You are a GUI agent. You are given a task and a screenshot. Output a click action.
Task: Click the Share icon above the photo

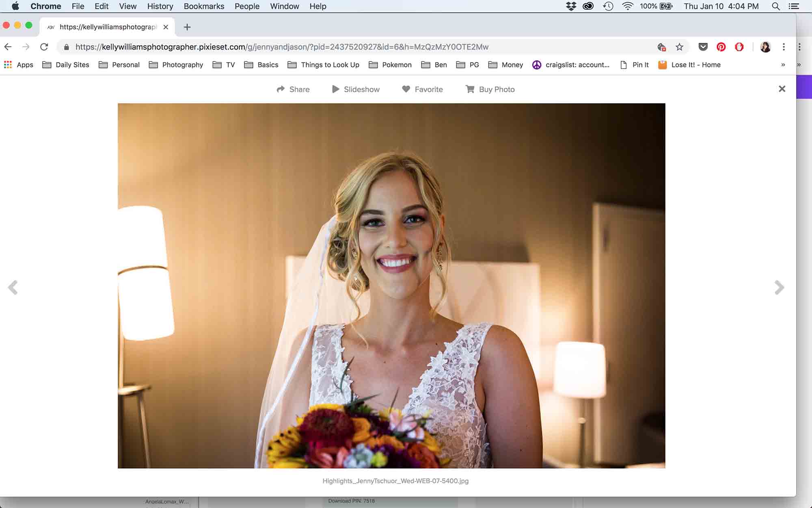pos(294,89)
